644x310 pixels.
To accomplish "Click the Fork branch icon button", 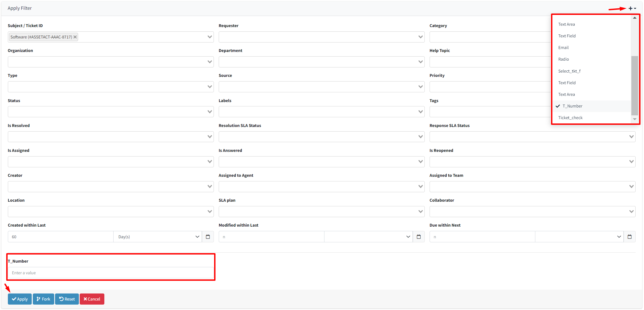I will click(x=38, y=299).
